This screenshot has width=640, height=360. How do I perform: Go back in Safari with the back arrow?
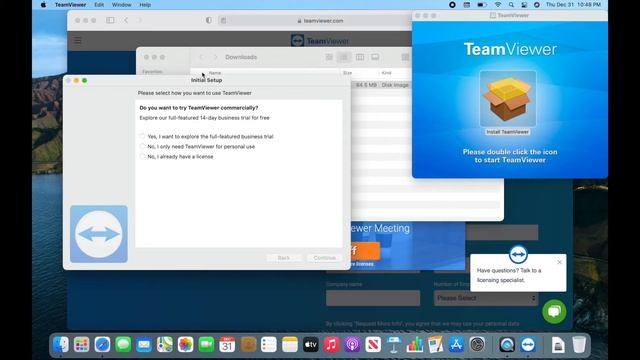pos(126,20)
